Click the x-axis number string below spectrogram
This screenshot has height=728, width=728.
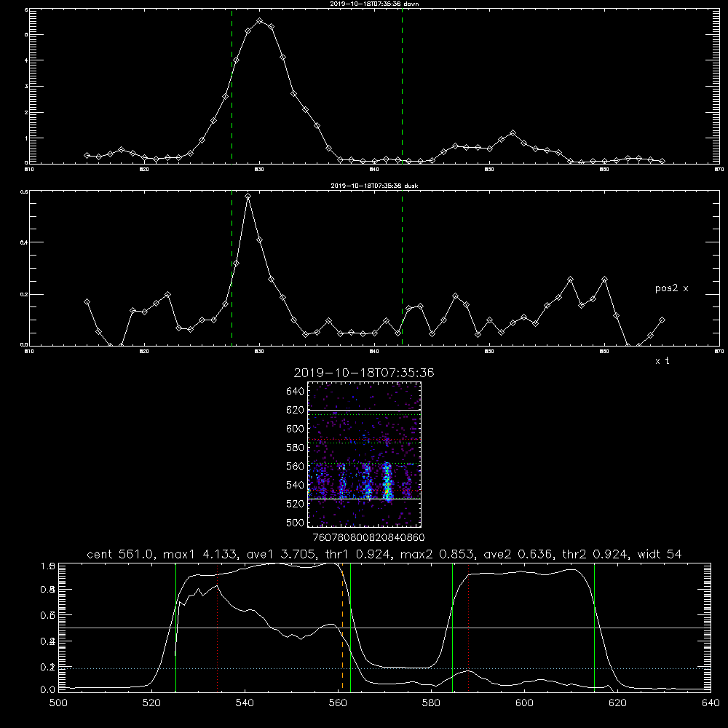click(x=368, y=537)
